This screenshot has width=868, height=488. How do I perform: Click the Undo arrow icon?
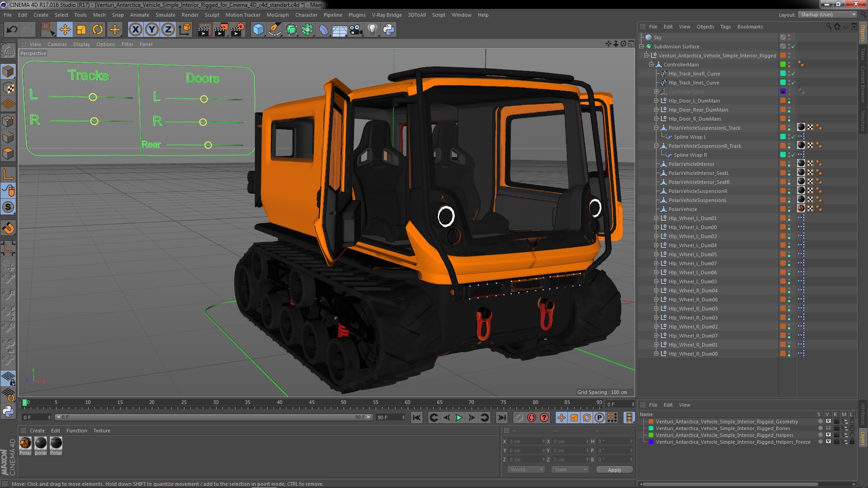click(x=12, y=30)
